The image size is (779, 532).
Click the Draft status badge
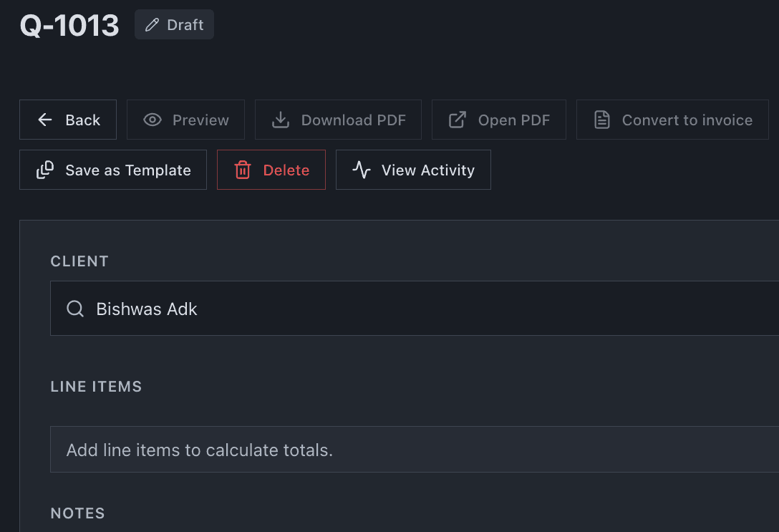coord(174,24)
